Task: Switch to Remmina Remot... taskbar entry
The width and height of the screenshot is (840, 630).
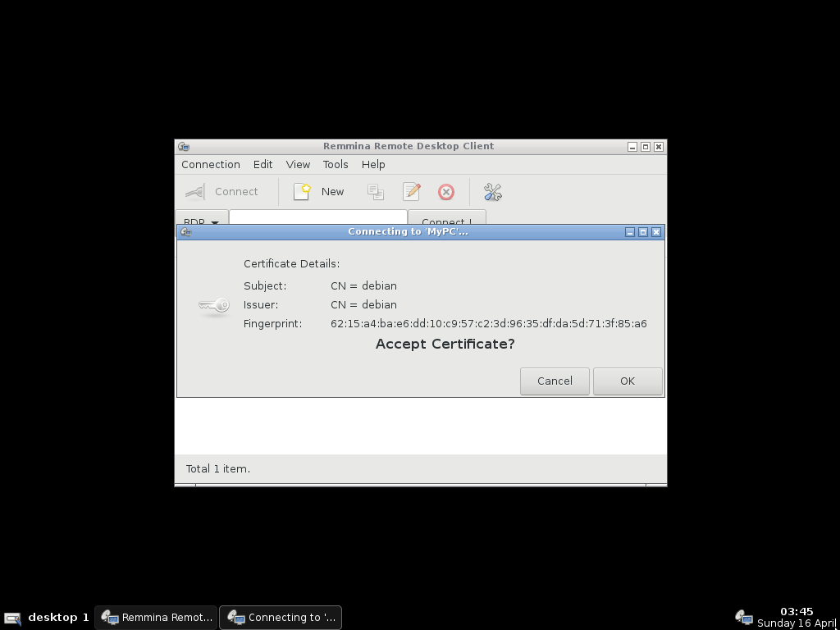Action: (156, 618)
